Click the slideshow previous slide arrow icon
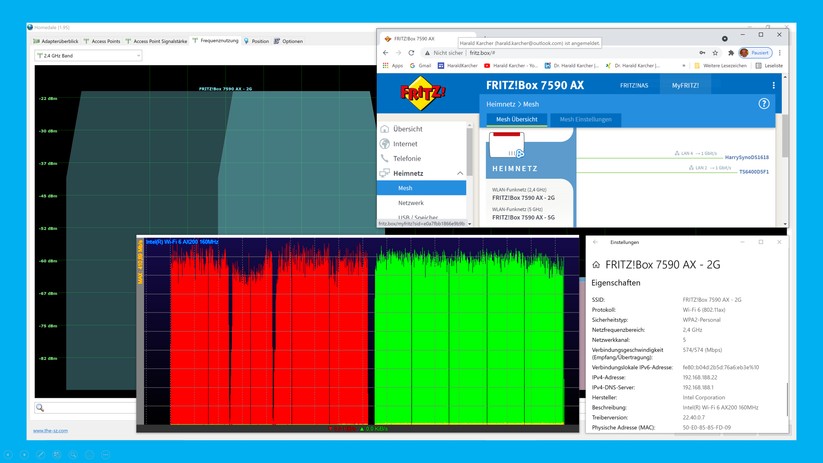Image resolution: width=823 pixels, height=463 pixels. click(8, 455)
